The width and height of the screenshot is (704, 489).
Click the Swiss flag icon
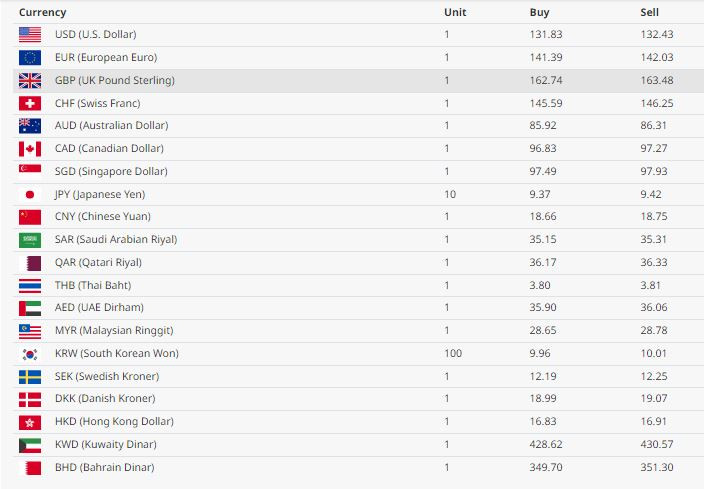click(30, 104)
